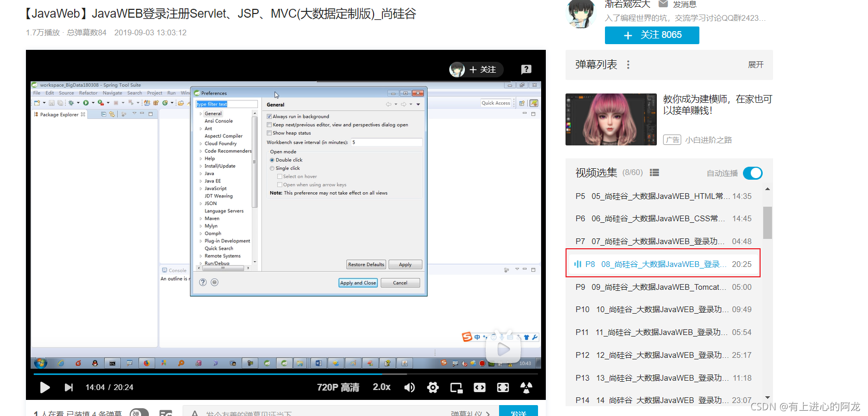Open playlist item P9 09_尚硅谷 Tomcat
This screenshot has height=416, width=868.
[663, 287]
